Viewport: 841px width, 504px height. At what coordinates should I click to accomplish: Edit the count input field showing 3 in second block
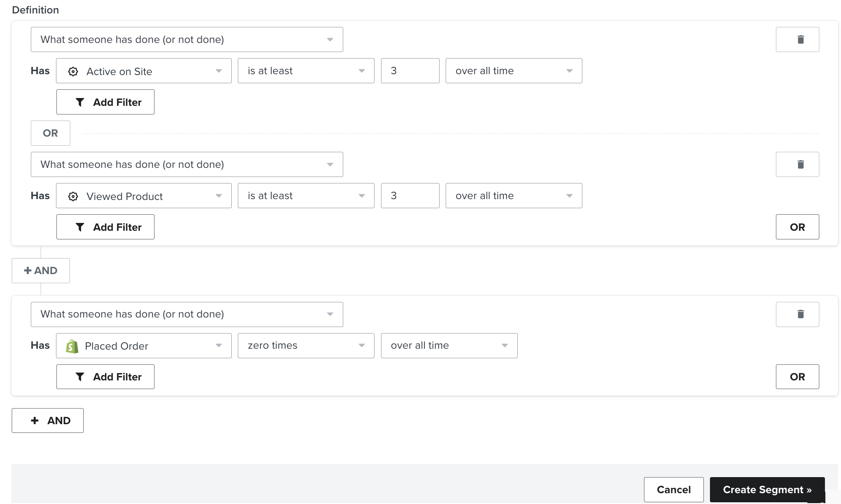[x=410, y=196]
